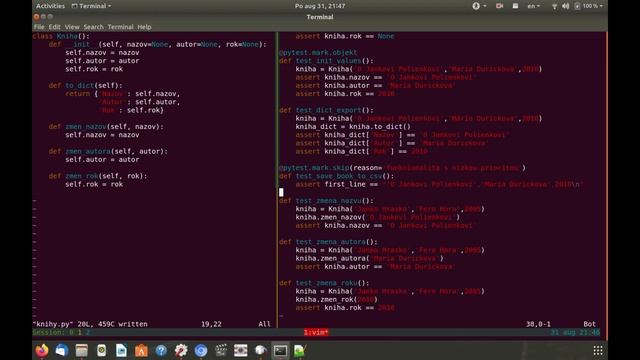
Task: Click 'def test_zmena_nazvu():' line
Action: [x=327, y=201]
